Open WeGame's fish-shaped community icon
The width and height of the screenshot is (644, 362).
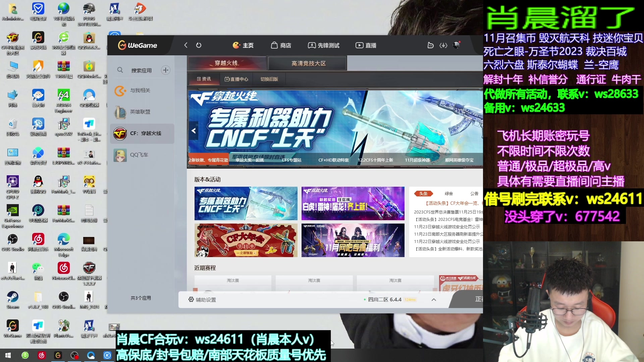pos(430,45)
